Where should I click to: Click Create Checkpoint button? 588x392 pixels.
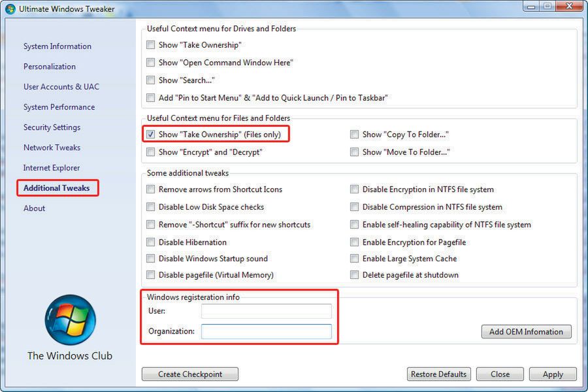tap(189, 374)
